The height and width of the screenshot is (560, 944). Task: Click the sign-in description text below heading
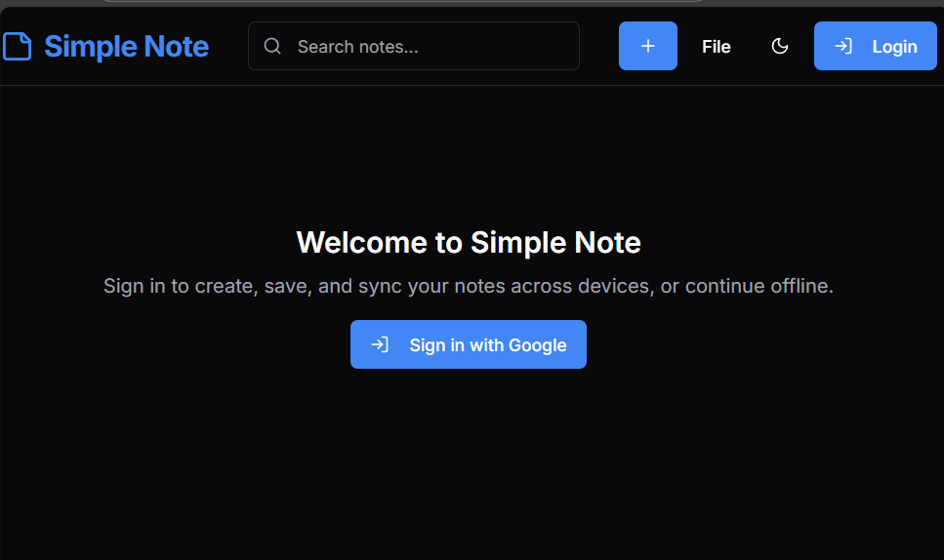tap(469, 286)
